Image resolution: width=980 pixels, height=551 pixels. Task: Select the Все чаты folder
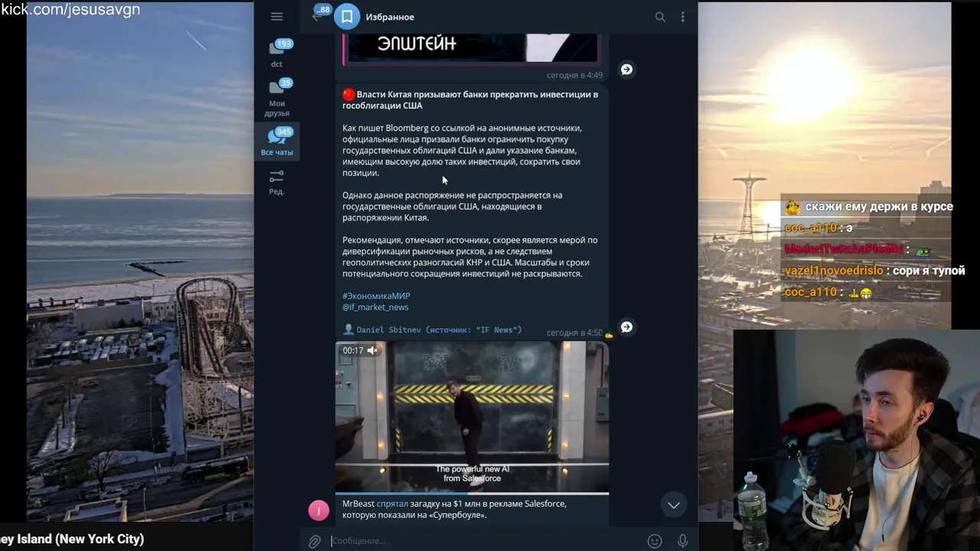coord(276,142)
